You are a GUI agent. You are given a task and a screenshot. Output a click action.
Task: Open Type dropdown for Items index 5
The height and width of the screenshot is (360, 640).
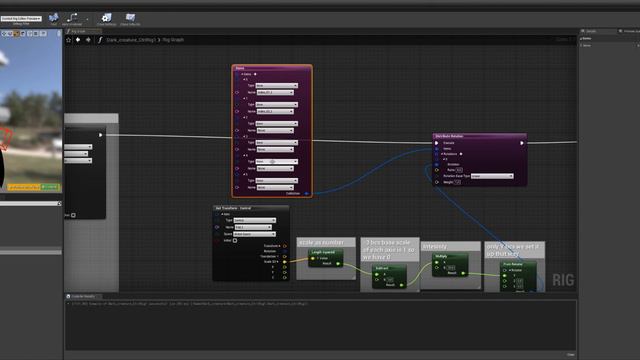pos(277,180)
